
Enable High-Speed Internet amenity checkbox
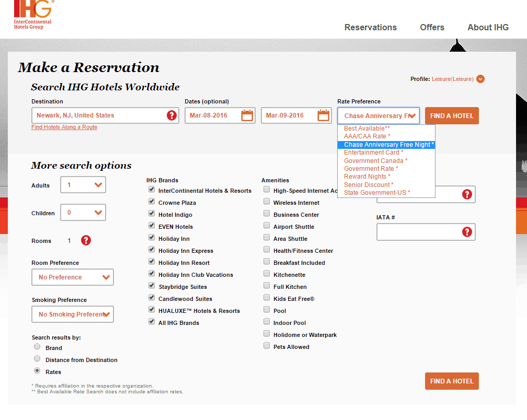click(x=267, y=190)
